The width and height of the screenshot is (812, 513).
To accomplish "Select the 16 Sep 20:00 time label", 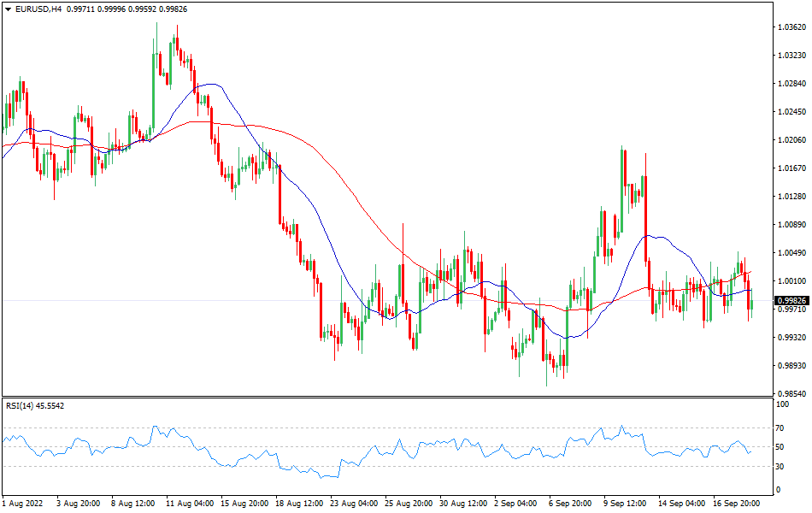I will (737, 504).
